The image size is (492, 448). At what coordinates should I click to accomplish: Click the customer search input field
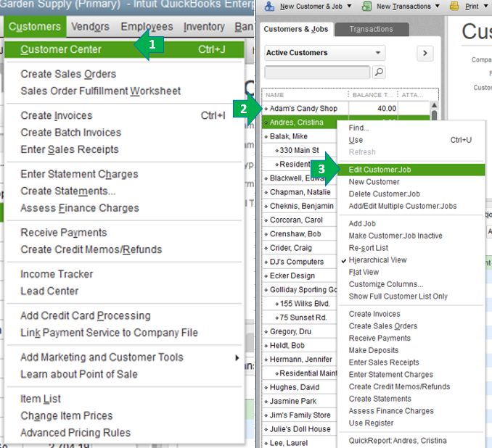(x=317, y=72)
